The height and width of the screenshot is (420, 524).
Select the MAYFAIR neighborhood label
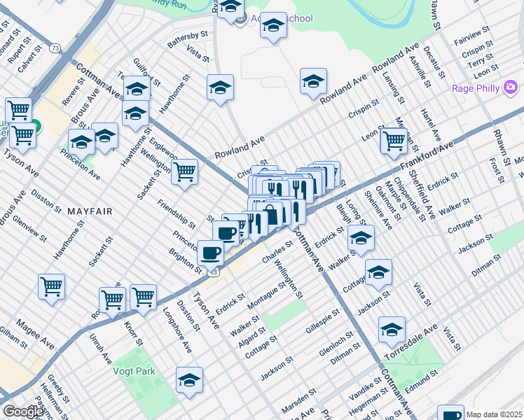point(90,211)
